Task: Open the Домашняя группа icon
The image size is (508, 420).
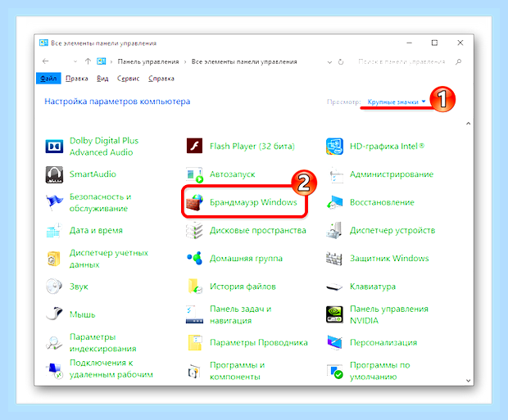Action: [194, 259]
